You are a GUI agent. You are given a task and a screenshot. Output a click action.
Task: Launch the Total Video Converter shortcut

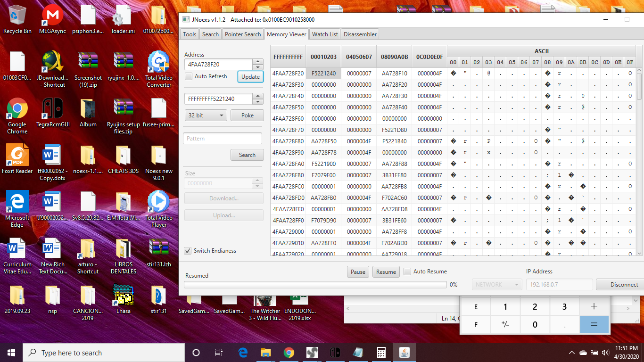coord(158,69)
